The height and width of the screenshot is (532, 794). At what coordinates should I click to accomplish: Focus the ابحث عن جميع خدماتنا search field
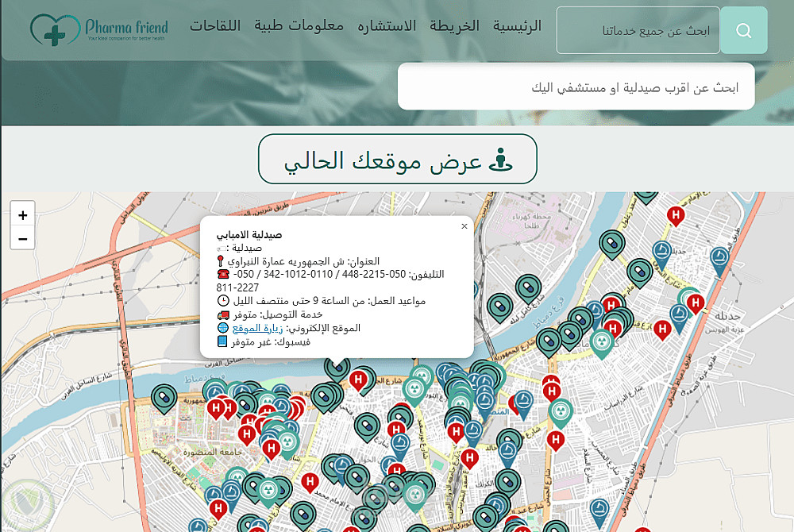(638, 30)
